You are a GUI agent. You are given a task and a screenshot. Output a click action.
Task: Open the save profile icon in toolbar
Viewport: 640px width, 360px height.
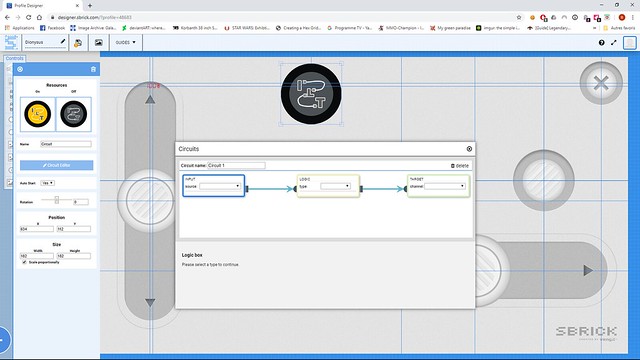tap(78, 42)
